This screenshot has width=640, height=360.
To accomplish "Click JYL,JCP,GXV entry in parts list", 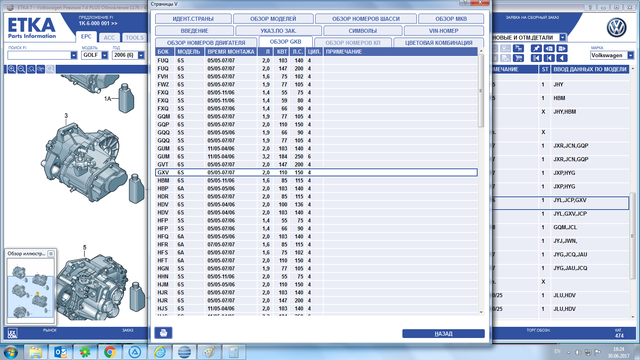I will coord(570,200).
